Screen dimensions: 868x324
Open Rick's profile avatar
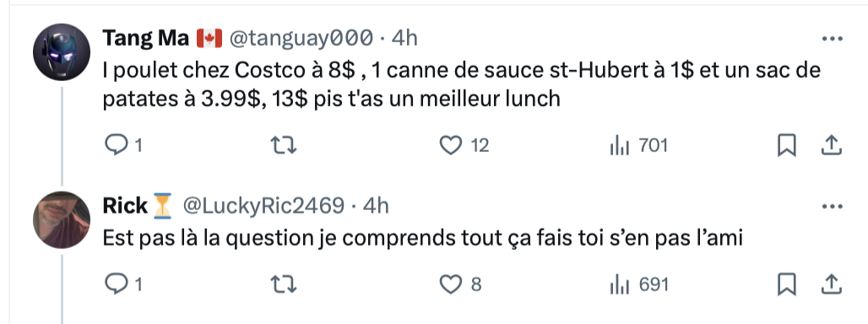(x=62, y=219)
